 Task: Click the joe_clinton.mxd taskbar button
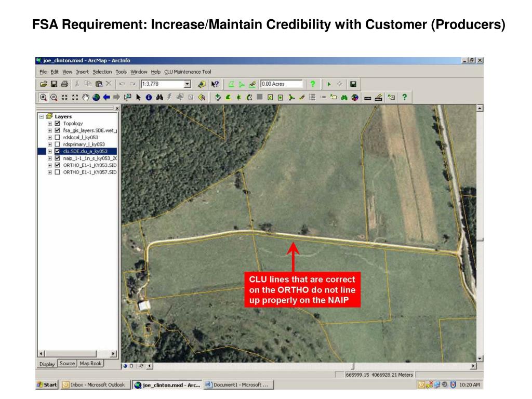(x=167, y=385)
